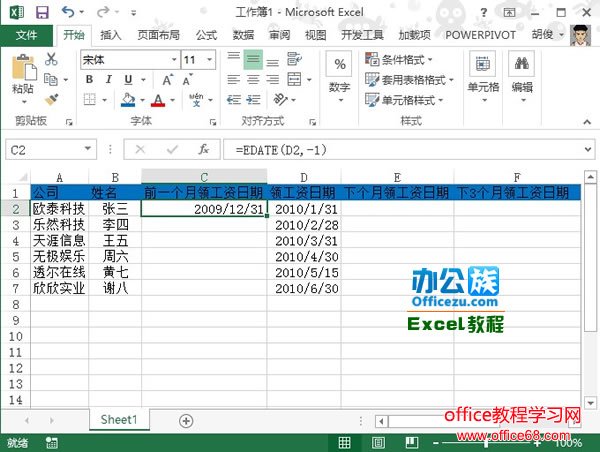Copy the selection using the Copy icon

click(x=51, y=79)
